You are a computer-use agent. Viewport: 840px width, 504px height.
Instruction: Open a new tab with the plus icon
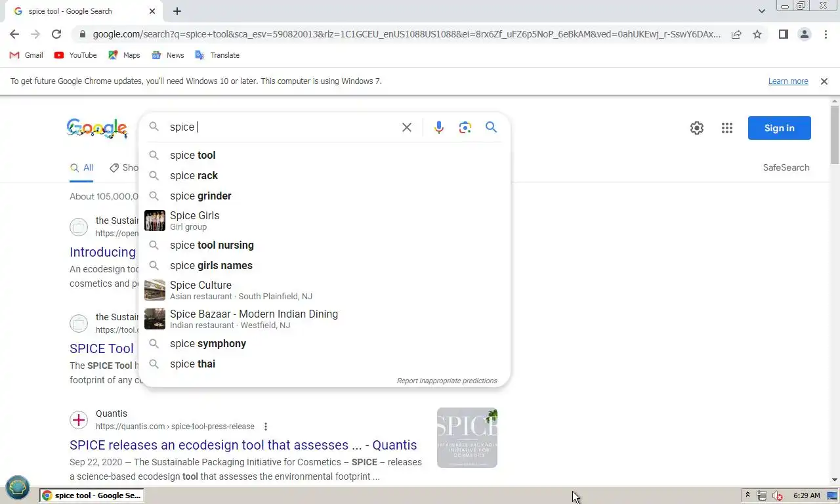(177, 11)
